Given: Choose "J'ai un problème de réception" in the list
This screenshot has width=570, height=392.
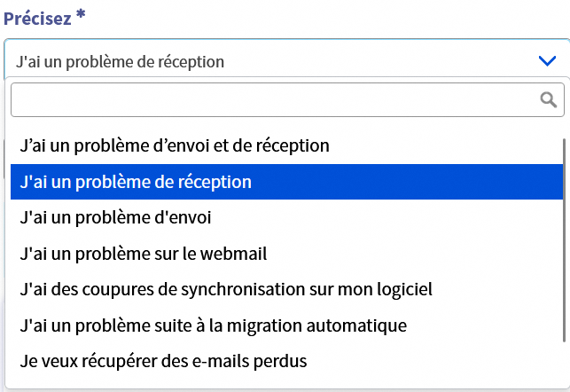Looking at the screenshot, I should point(136,181).
